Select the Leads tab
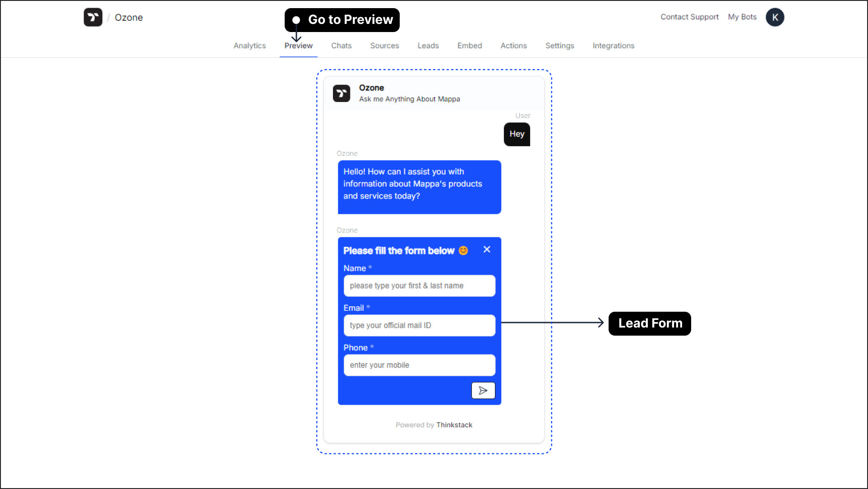The height and width of the screenshot is (489, 868). pos(428,45)
